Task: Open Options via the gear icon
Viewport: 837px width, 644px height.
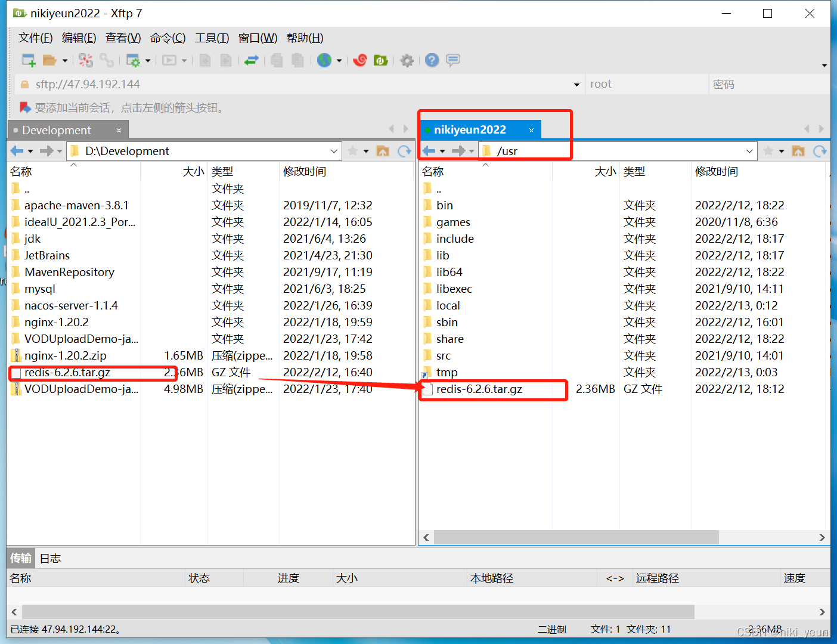Action: click(407, 60)
